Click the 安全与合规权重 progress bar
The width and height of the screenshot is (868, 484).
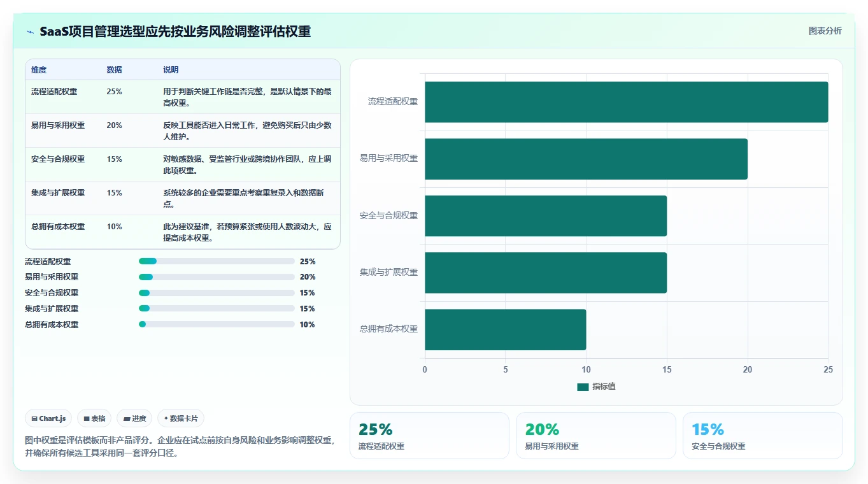[x=217, y=293]
